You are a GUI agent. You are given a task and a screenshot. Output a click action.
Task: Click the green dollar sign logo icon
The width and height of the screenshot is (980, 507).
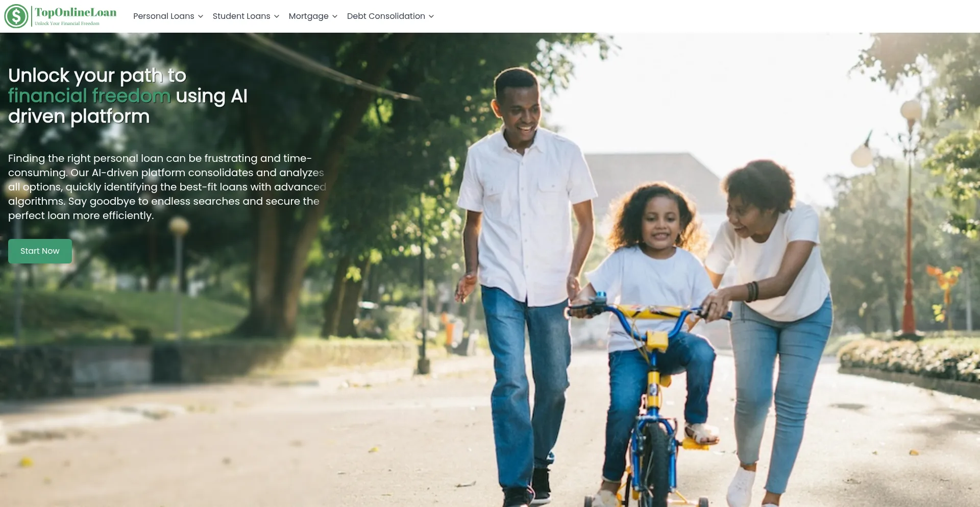point(16,16)
